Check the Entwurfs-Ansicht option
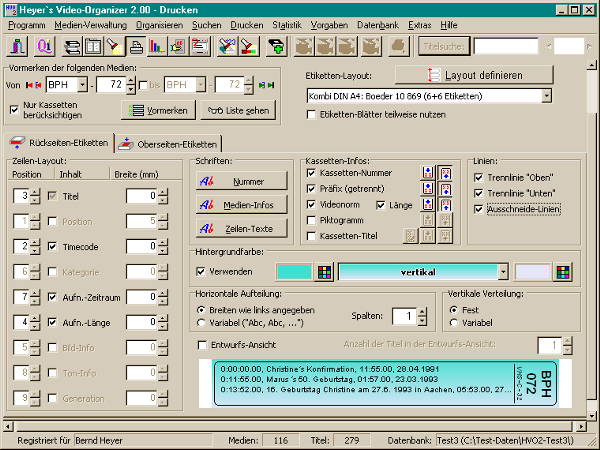Screen dimensions: 600x450 (x=204, y=344)
